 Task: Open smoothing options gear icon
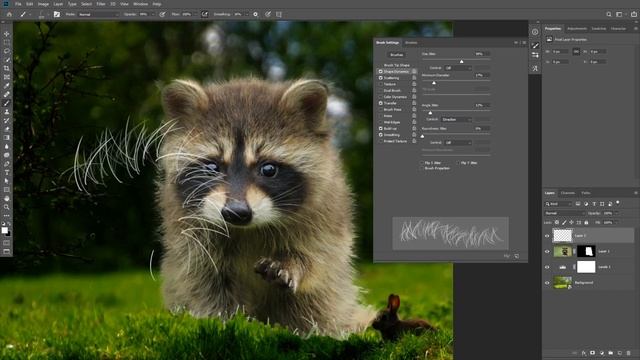point(256,14)
